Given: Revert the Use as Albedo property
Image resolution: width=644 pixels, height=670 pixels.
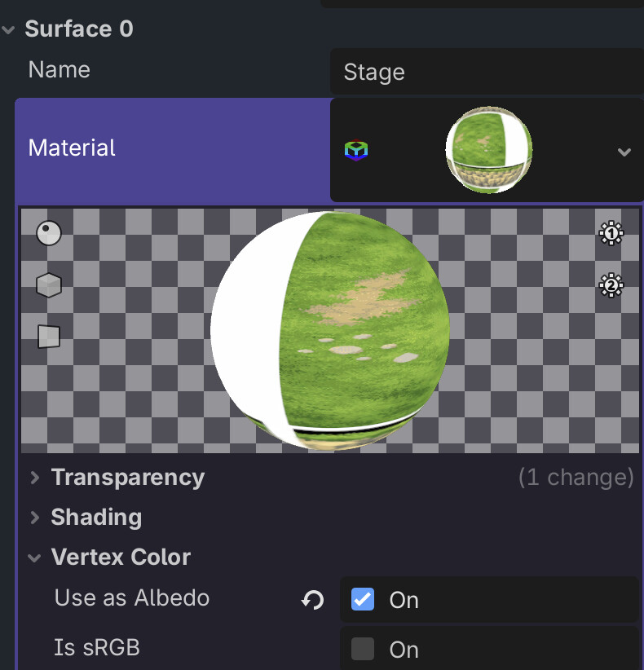Looking at the screenshot, I should [x=312, y=601].
